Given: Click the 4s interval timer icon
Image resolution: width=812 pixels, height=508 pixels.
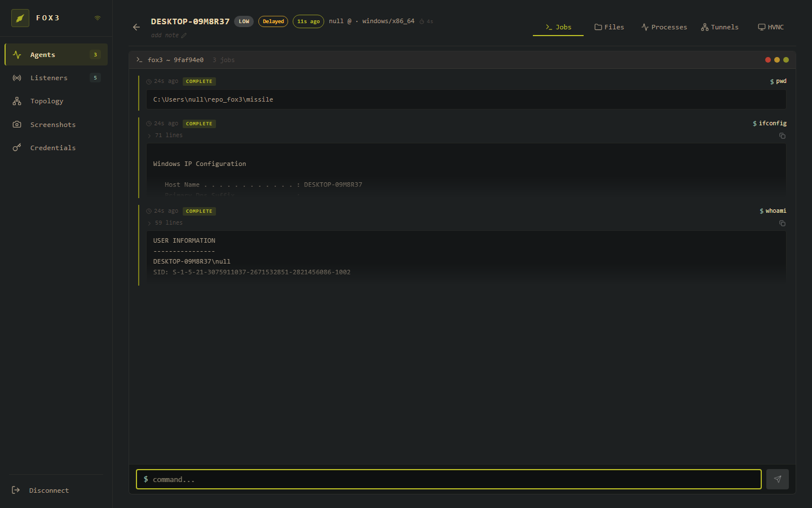Looking at the screenshot, I should (x=422, y=21).
